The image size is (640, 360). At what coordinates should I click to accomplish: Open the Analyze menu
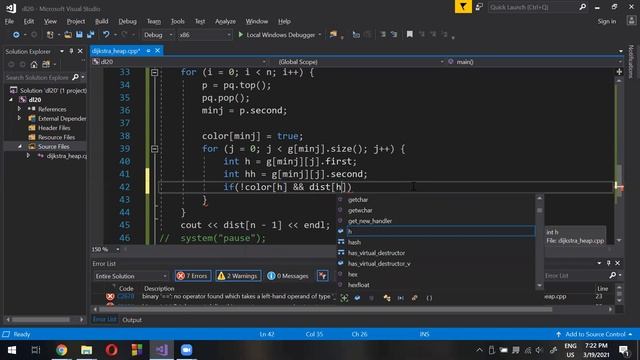(x=225, y=21)
